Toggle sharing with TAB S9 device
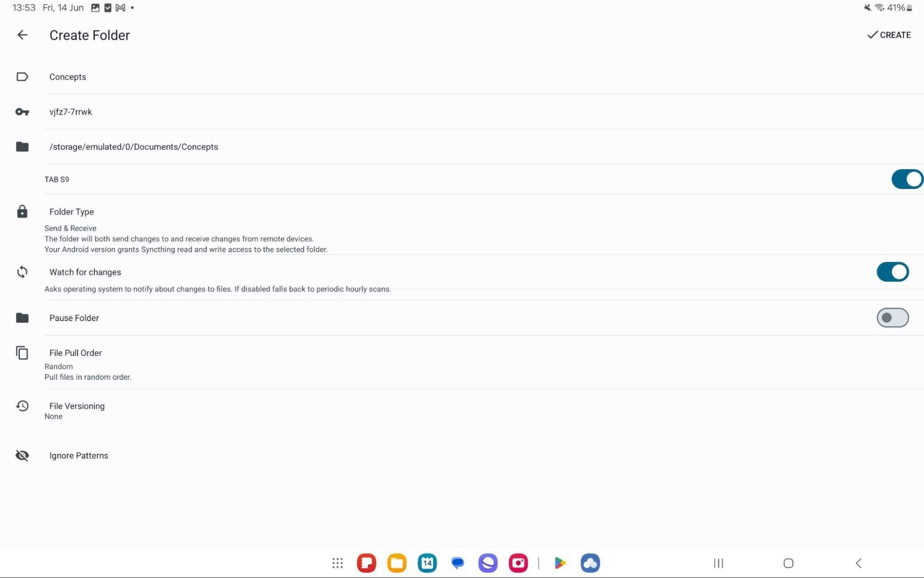 point(907,179)
